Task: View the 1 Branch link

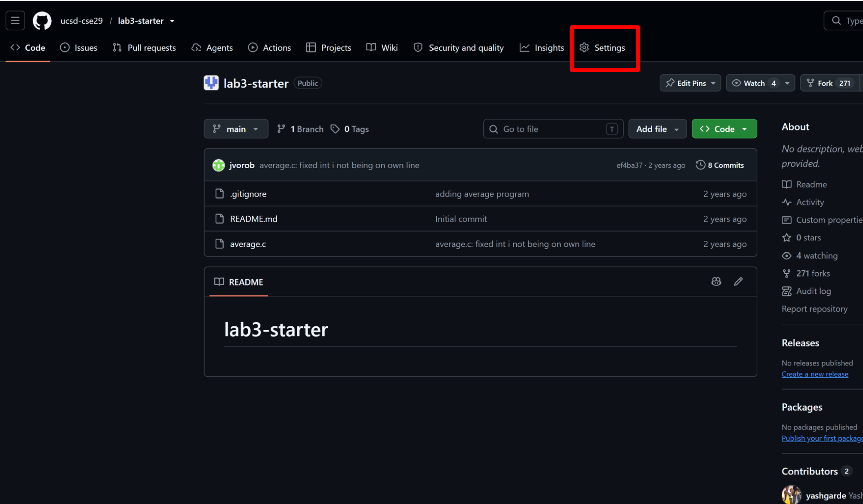Action: click(x=300, y=129)
